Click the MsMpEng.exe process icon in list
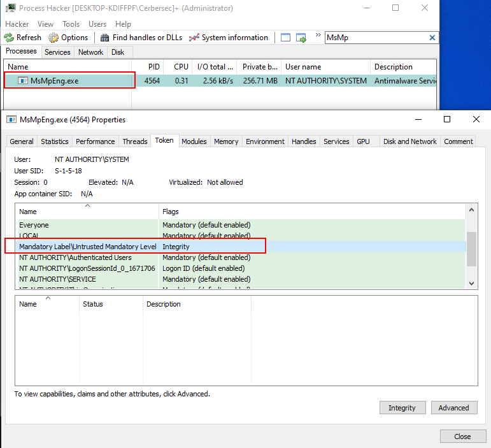 click(22, 81)
